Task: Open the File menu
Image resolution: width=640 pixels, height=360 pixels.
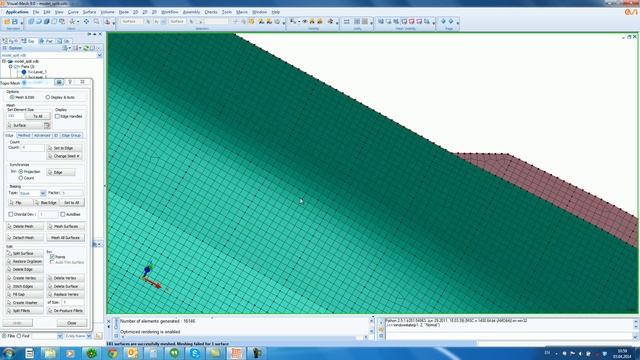Action: pos(36,12)
